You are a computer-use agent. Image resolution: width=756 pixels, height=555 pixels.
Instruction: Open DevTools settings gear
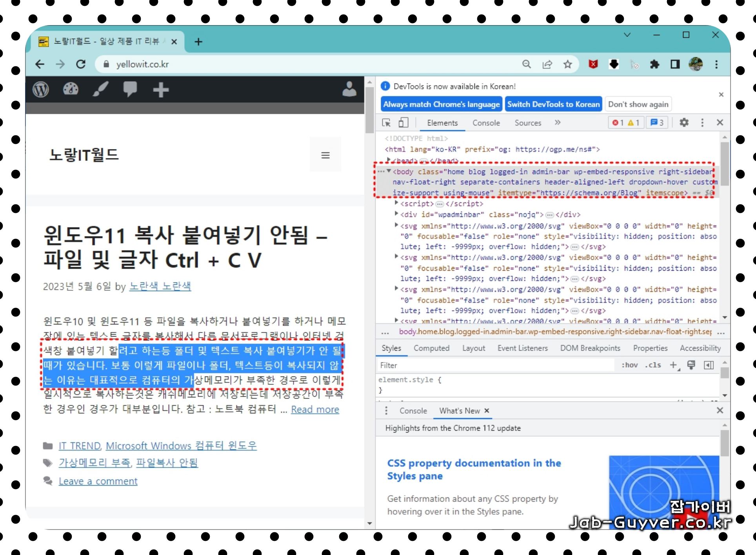[684, 123]
